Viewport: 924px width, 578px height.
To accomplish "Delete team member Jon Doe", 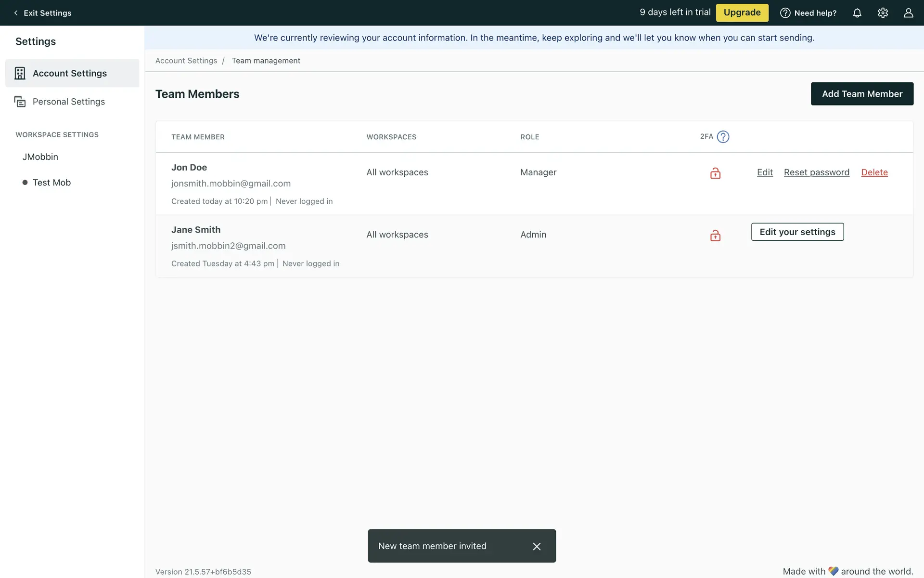I will pos(874,172).
